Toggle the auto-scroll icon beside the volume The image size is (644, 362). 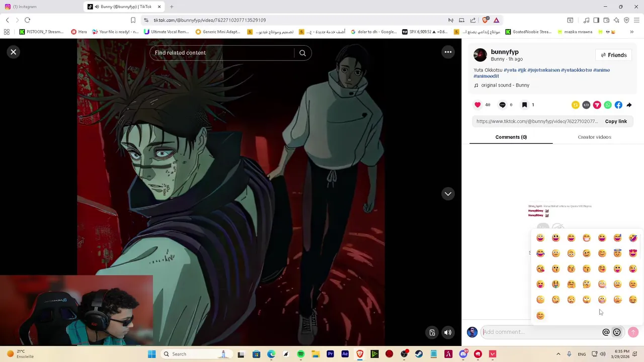click(x=432, y=332)
